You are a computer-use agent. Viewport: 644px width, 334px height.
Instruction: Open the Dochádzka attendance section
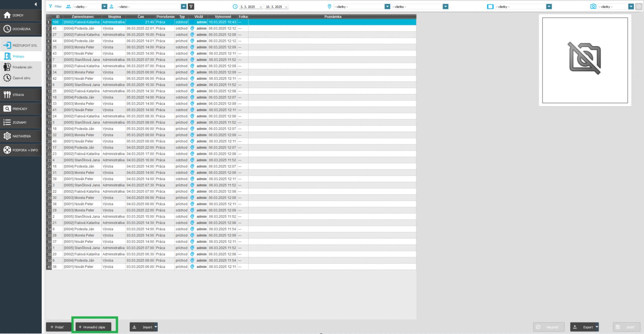[x=21, y=29]
